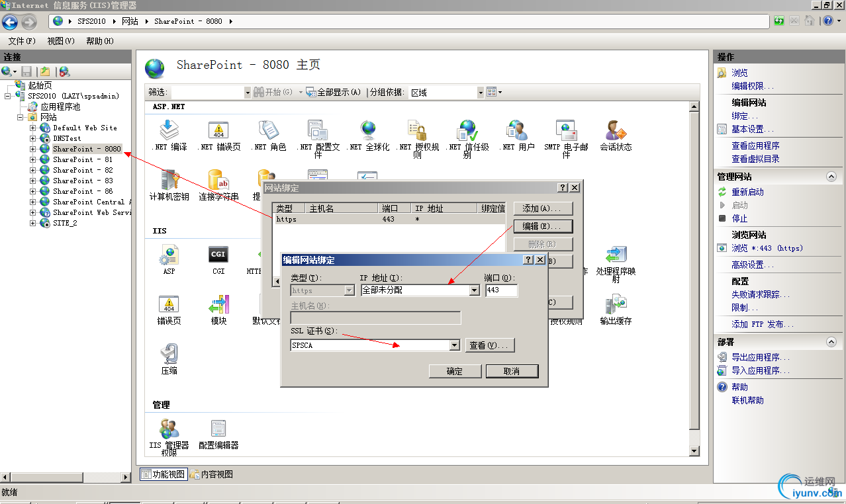This screenshot has height=504, width=846.
Task: Switch to the 功能视图 tab
Action: (x=163, y=474)
